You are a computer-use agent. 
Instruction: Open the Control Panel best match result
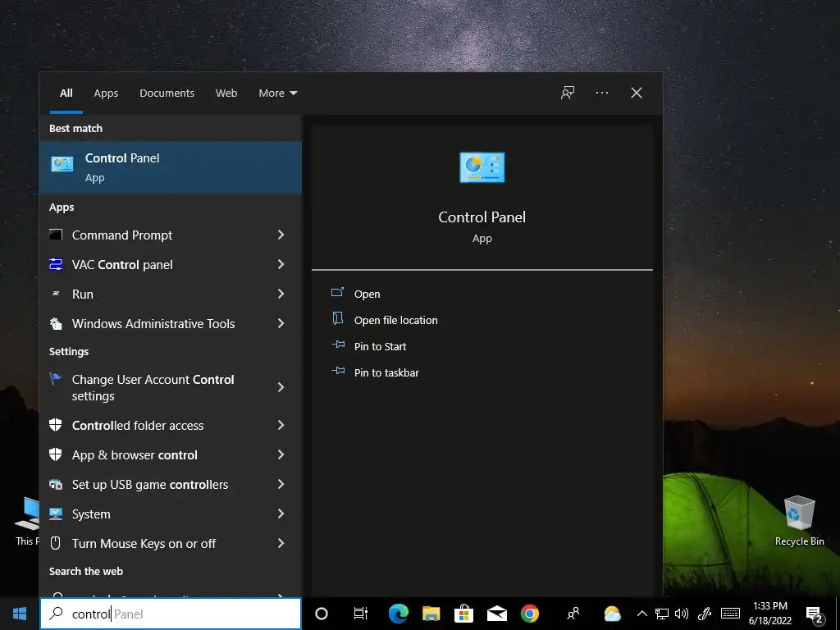point(171,167)
